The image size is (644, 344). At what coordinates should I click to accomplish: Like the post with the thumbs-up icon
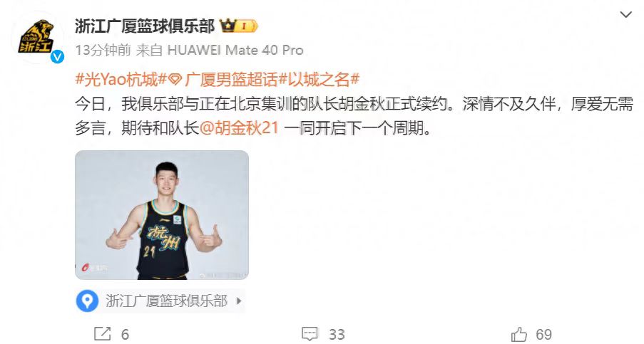519,334
